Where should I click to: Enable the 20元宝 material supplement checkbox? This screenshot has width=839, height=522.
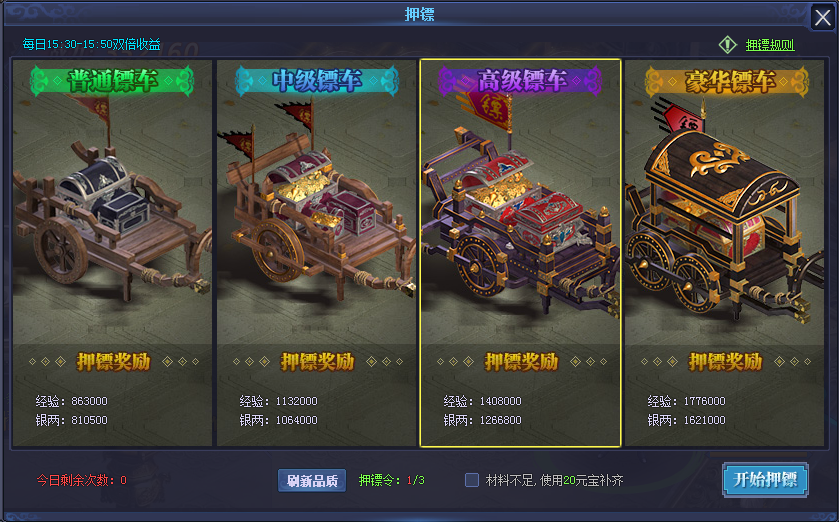tap(472, 480)
